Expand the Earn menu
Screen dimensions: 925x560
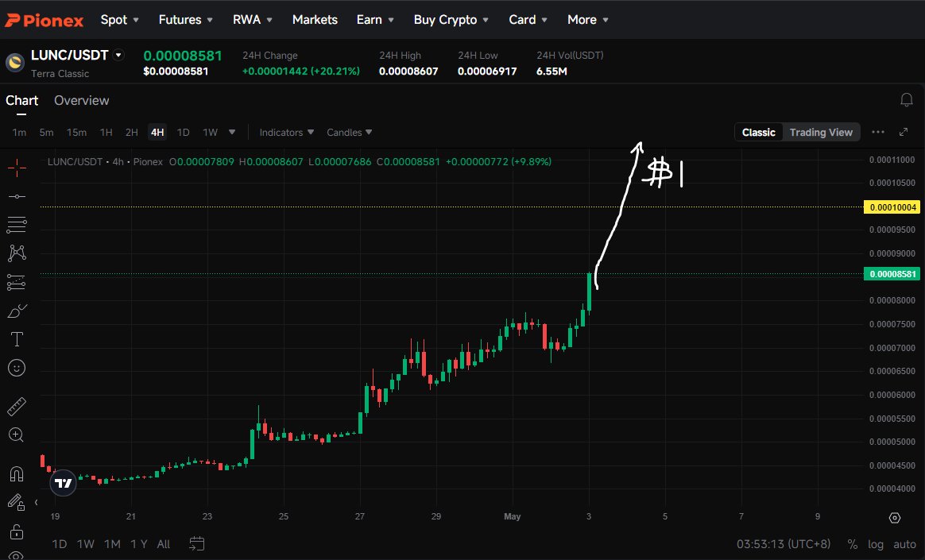[x=375, y=19]
